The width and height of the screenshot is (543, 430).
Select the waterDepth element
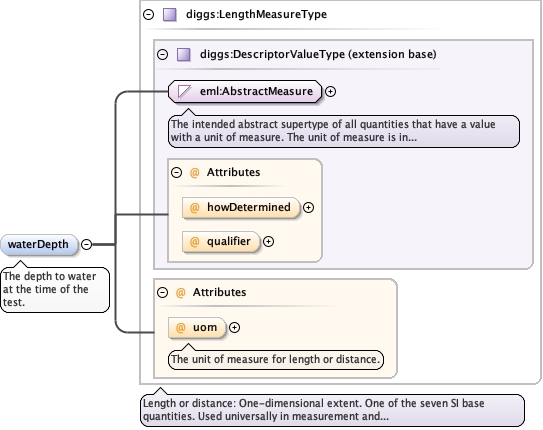pyautogui.click(x=39, y=244)
